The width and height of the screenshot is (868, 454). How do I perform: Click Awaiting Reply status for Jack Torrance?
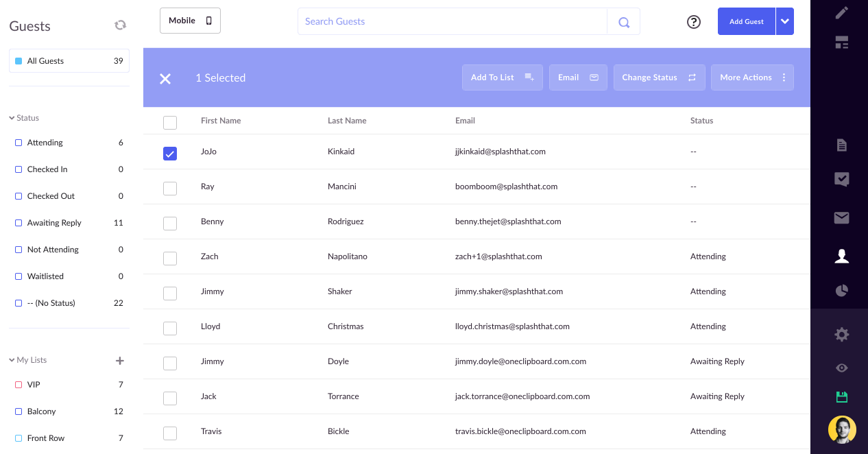click(x=717, y=396)
